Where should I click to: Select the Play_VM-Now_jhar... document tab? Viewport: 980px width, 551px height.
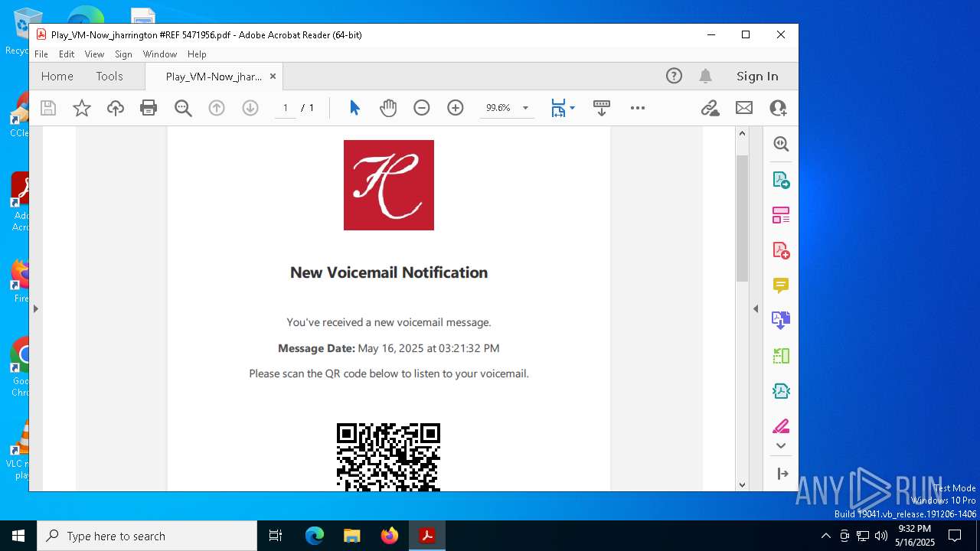[214, 77]
